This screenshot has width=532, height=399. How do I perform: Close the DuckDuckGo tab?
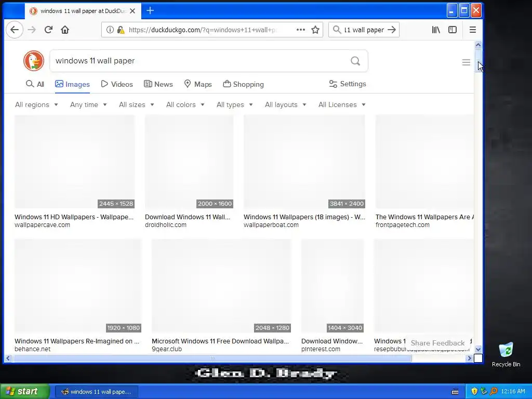132,11
